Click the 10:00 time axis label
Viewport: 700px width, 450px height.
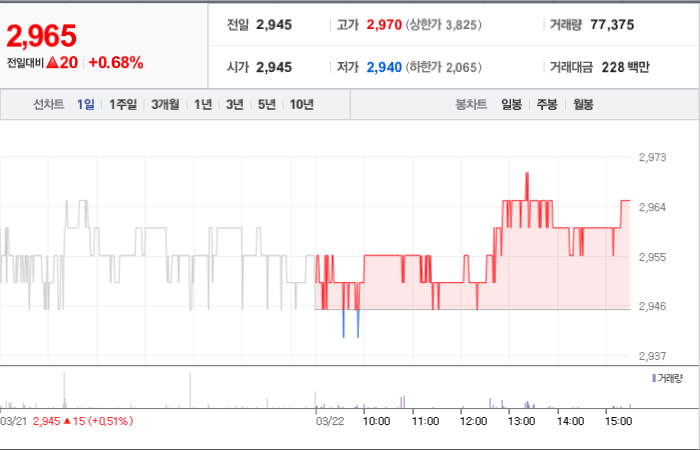[376, 421]
